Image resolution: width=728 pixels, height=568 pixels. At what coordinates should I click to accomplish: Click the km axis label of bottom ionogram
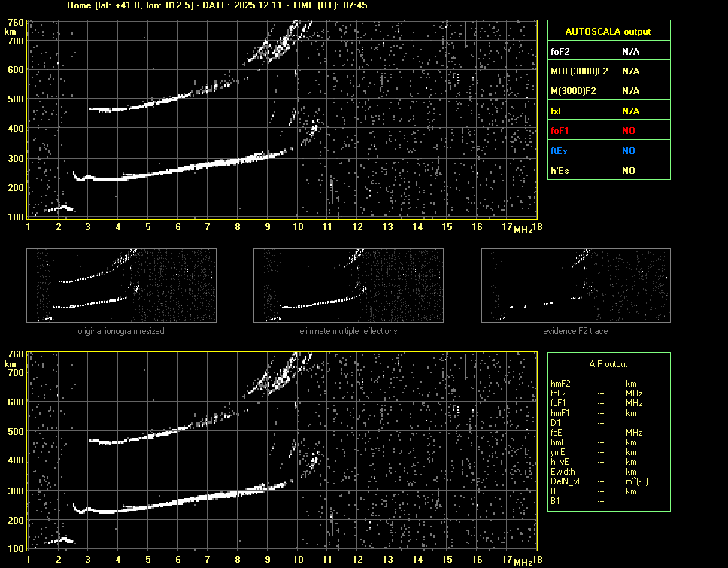click(11, 364)
